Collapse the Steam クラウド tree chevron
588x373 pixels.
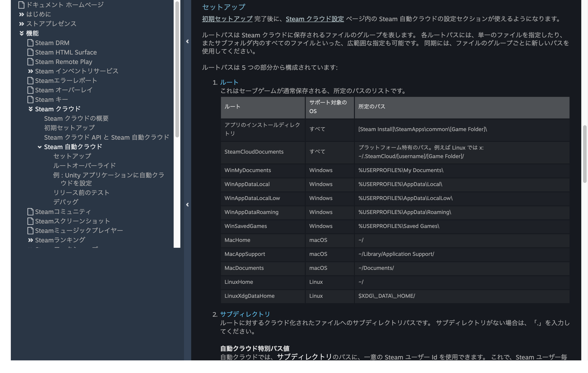coord(30,109)
